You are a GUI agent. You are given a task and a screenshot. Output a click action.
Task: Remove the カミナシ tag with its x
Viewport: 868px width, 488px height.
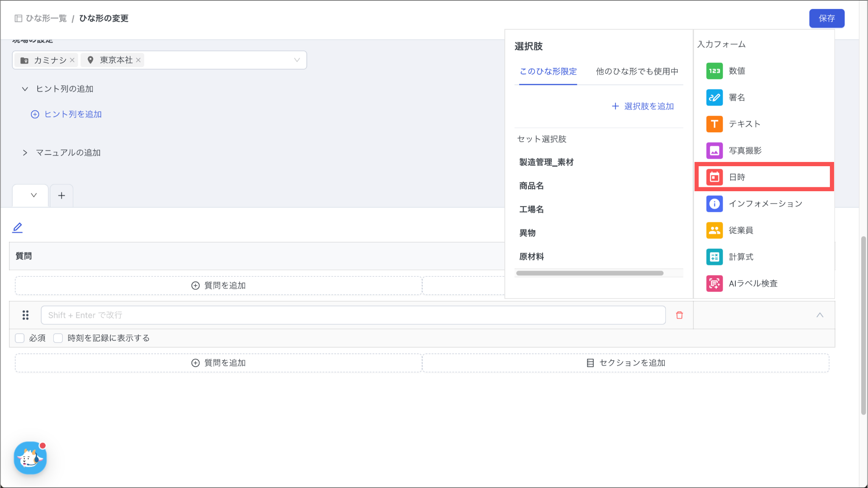(72, 60)
